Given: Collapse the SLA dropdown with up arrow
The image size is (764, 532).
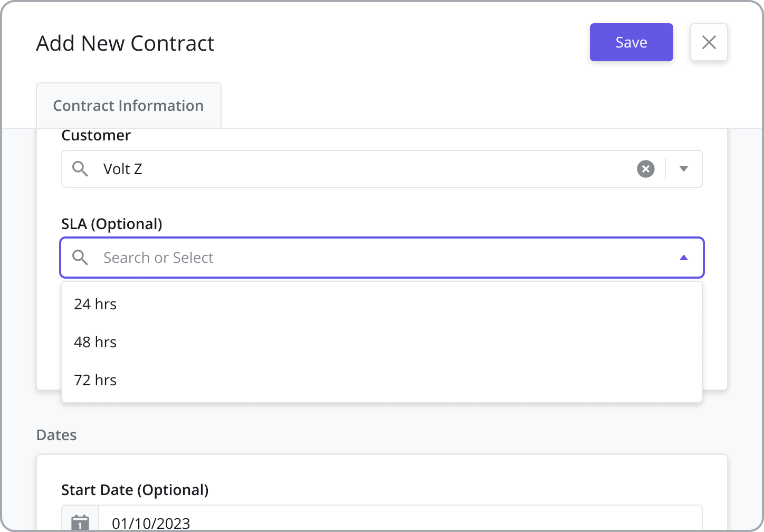Looking at the screenshot, I should (684, 258).
